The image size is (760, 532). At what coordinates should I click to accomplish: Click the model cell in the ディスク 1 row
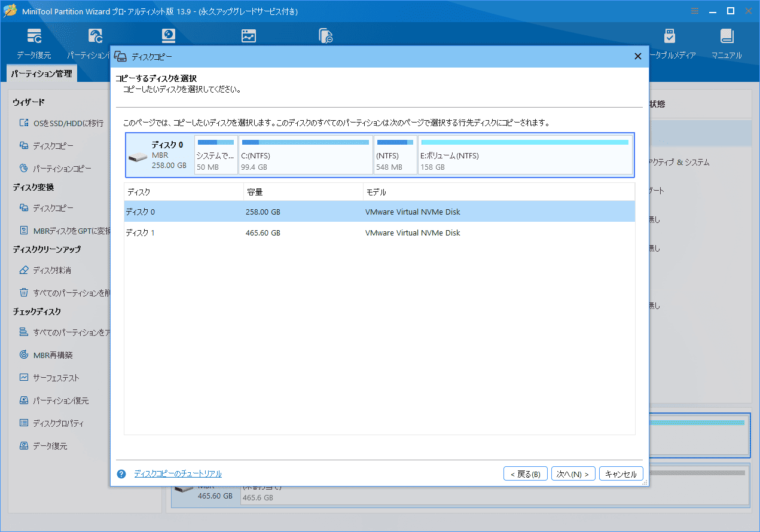pos(413,233)
